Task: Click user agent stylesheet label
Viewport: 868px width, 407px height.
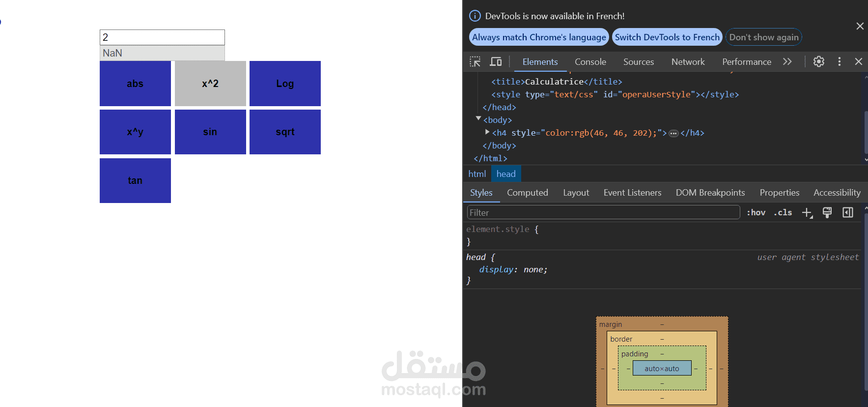Action: click(808, 257)
